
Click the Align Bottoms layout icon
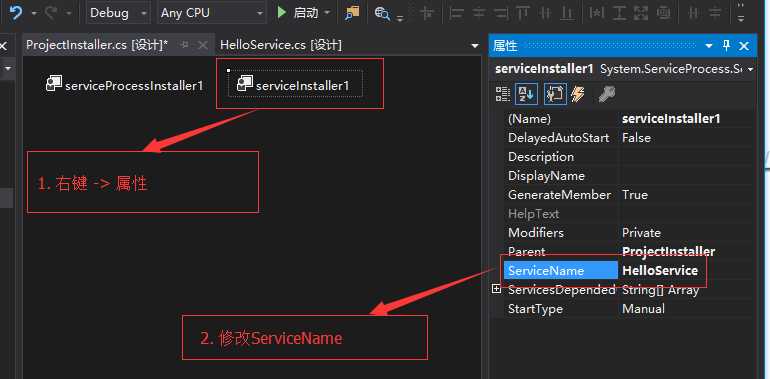coord(568,13)
